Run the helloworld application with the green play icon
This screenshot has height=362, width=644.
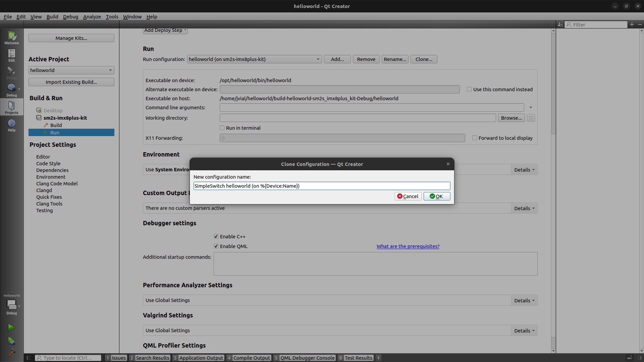11,327
